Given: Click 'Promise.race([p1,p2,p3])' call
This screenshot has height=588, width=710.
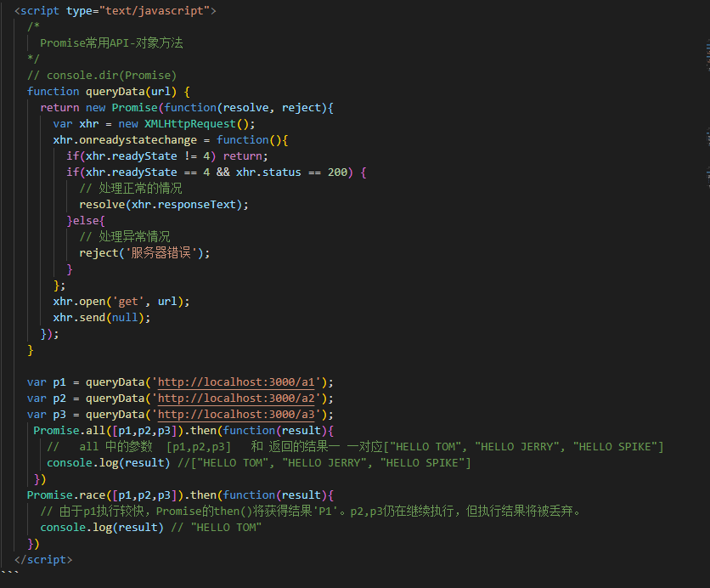Looking at the screenshot, I should pyautogui.click(x=105, y=495).
